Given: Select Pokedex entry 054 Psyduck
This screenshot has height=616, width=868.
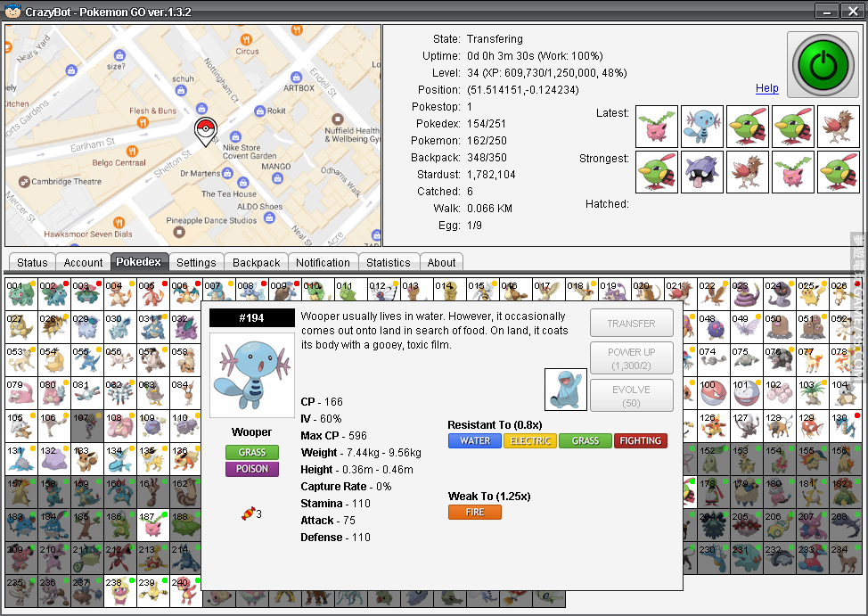Looking at the screenshot, I should [54, 360].
